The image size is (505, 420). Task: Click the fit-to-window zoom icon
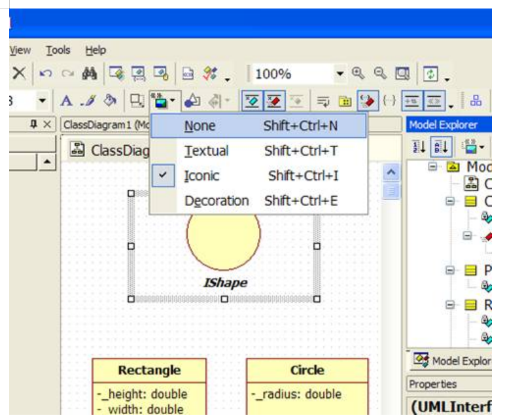402,73
